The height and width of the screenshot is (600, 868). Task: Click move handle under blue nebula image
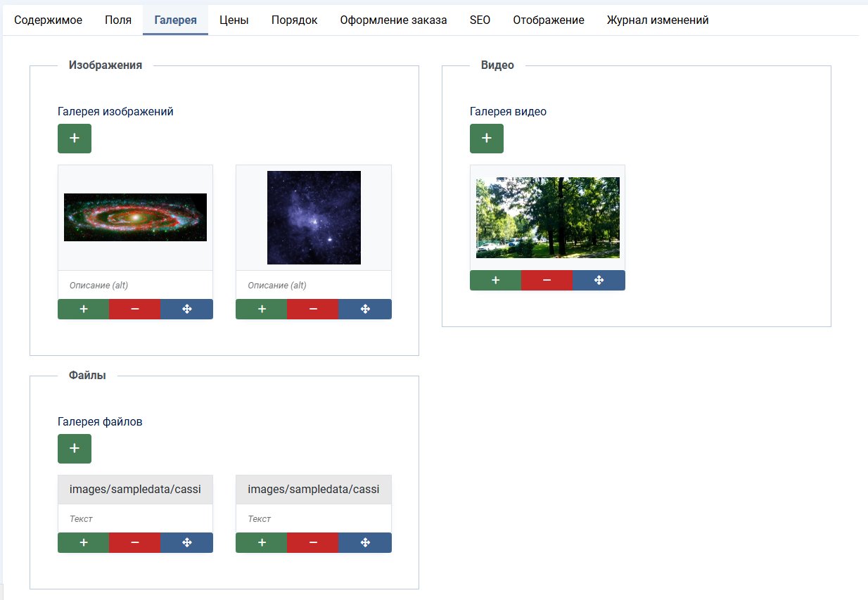(365, 309)
